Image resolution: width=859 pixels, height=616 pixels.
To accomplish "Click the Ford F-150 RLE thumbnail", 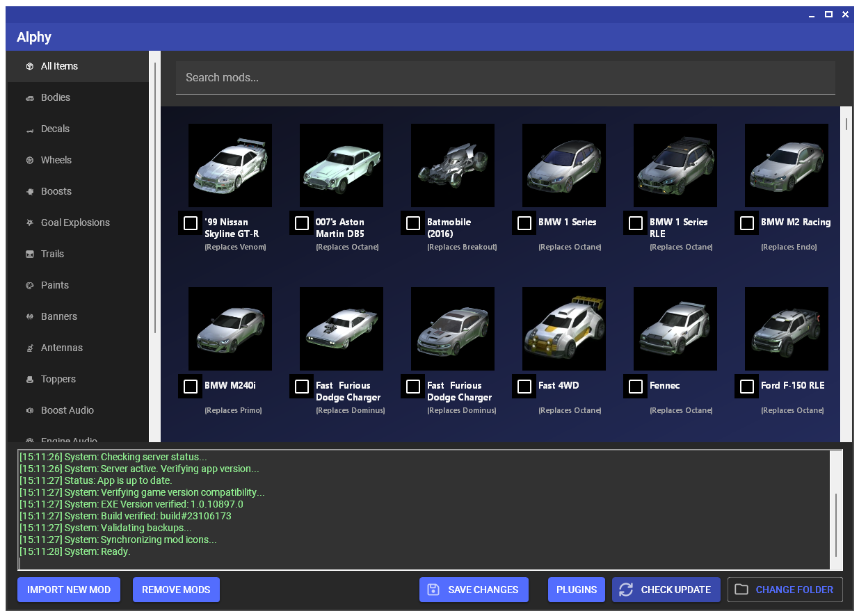I will (787, 329).
